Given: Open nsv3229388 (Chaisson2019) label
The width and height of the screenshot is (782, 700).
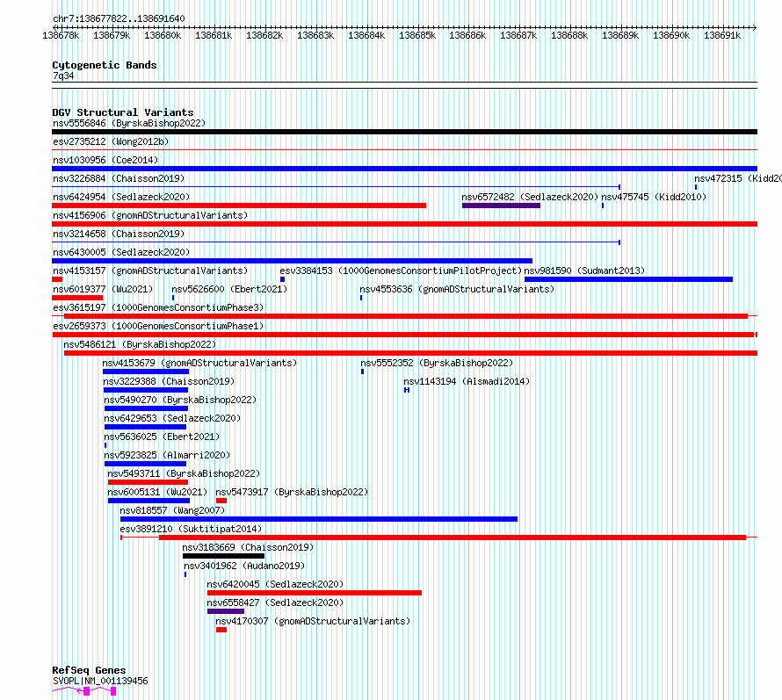Looking at the screenshot, I should [169, 381].
